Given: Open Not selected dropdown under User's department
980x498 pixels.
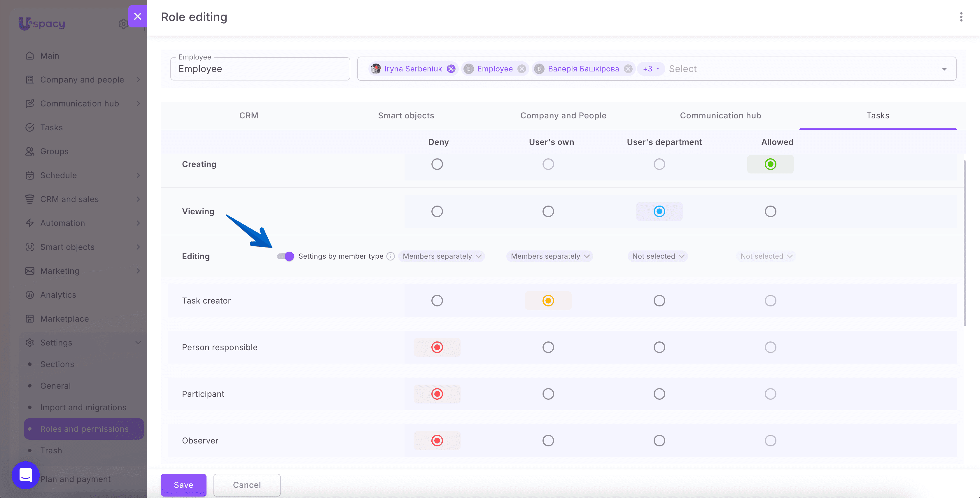Looking at the screenshot, I should [x=658, y=256].
